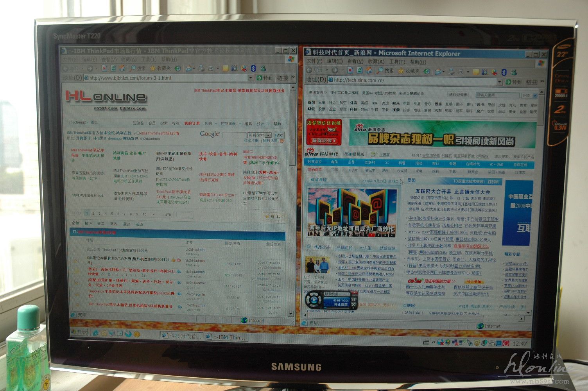Open 收藏(A) menu in Sina window
This screenshot has width=588, height=391.
tap(376, 62)
